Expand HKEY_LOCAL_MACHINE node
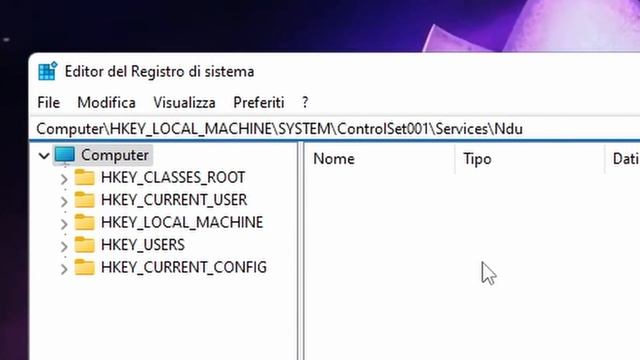This screenshot has width=640, height=360. (64, 224)
